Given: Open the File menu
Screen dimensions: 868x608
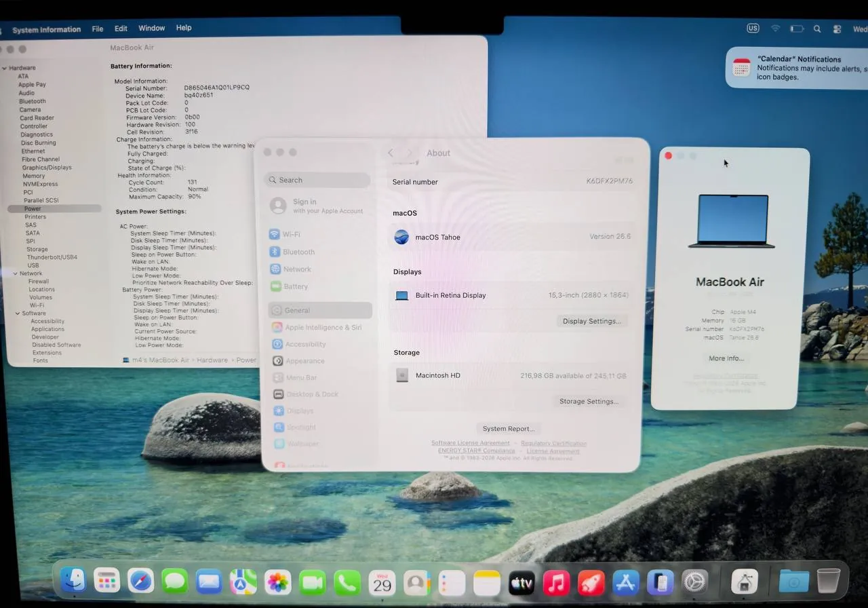Looking at the screenshot, I should pos(98,28).
